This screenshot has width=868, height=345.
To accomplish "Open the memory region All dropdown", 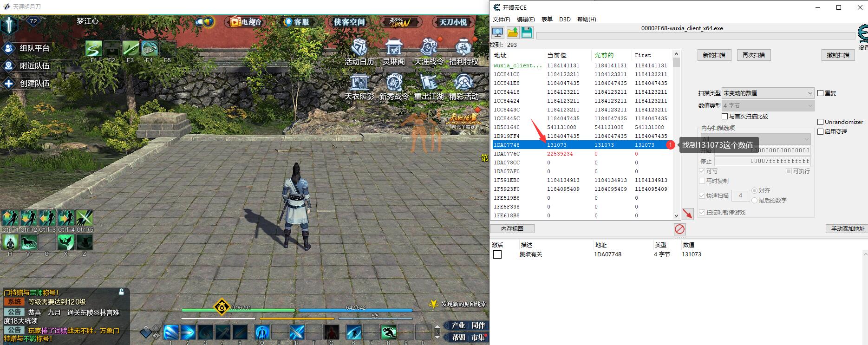I will pos(755,139).
